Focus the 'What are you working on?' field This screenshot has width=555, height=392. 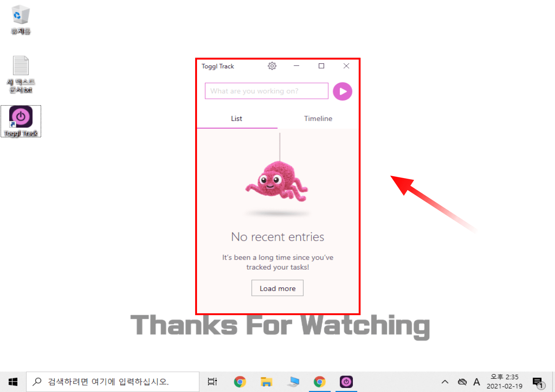click(x=266, y=91)
